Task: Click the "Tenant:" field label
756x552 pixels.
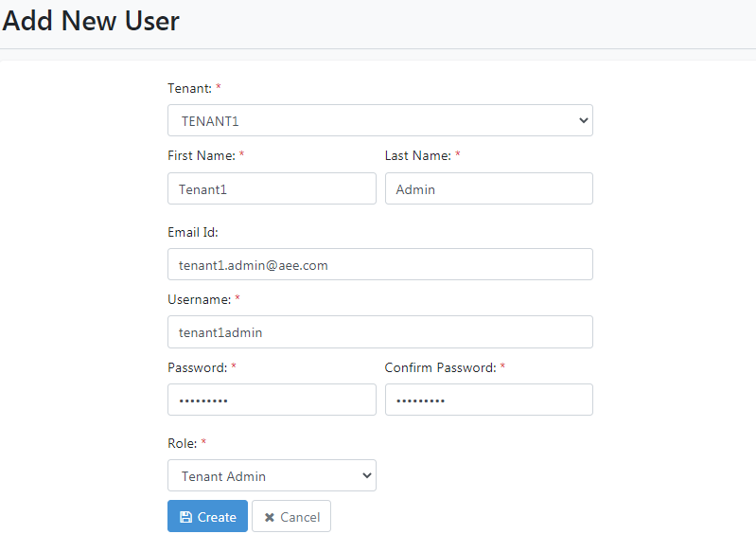Action: point(189,88)
